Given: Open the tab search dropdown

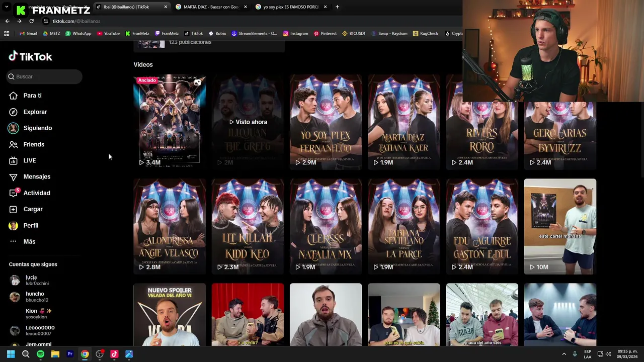Looking at the screenshot, I should coord(7,7).
